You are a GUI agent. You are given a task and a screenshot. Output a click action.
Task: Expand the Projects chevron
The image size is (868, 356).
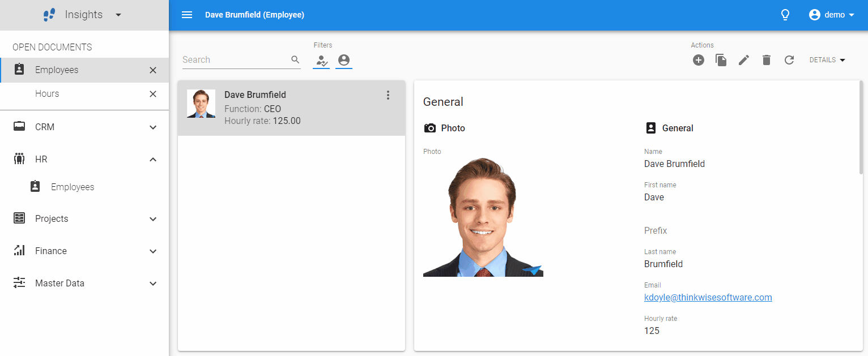click(x=153, y=219)
